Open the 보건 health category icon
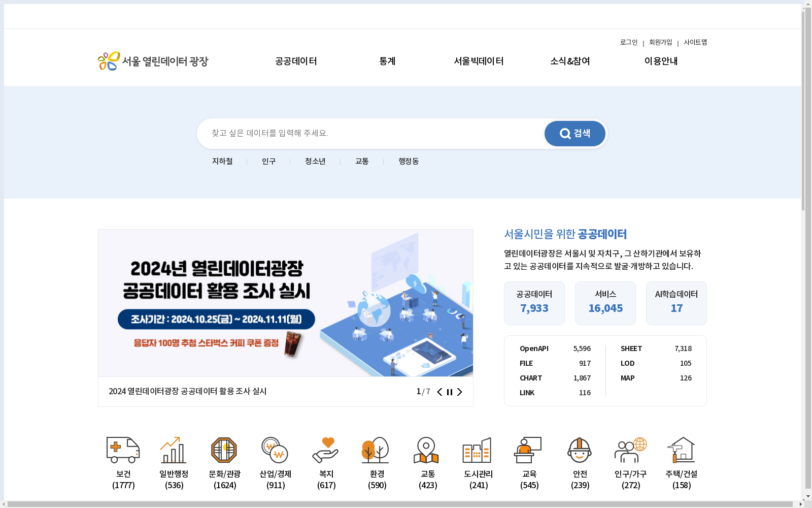Viewport: 812px width, 508px height. coord(123,450)
